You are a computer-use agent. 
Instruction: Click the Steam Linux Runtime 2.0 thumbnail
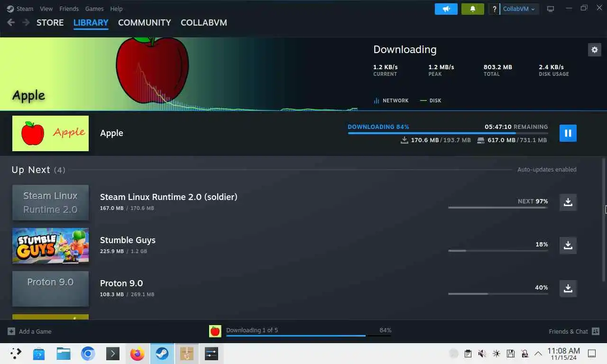point(50,202)
